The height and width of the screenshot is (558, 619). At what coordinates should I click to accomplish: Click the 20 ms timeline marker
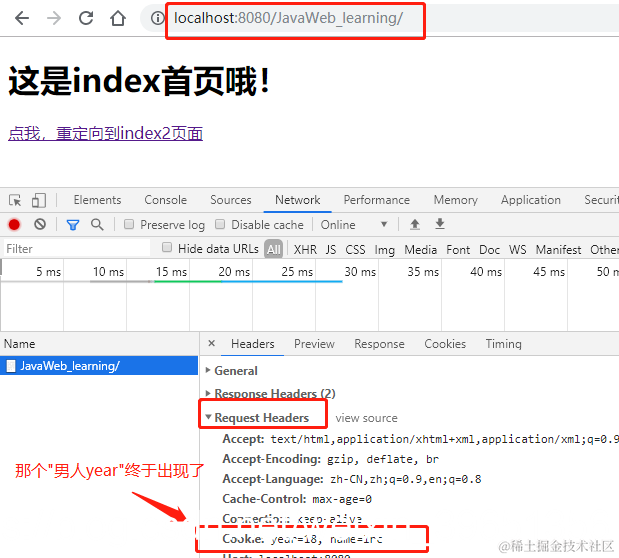tap(234, 272)
